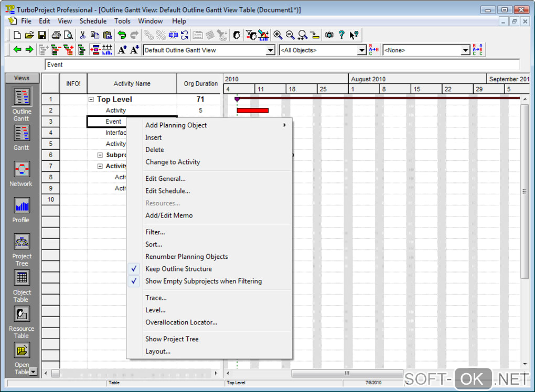Click the green left arrow icon

click(x=17, y=50)
